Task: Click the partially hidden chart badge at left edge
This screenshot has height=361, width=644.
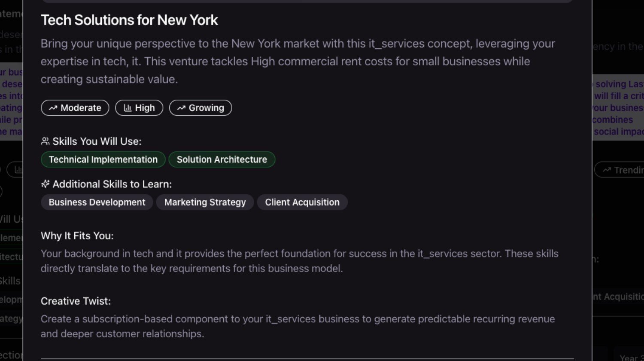Action: tap(15, 170)
